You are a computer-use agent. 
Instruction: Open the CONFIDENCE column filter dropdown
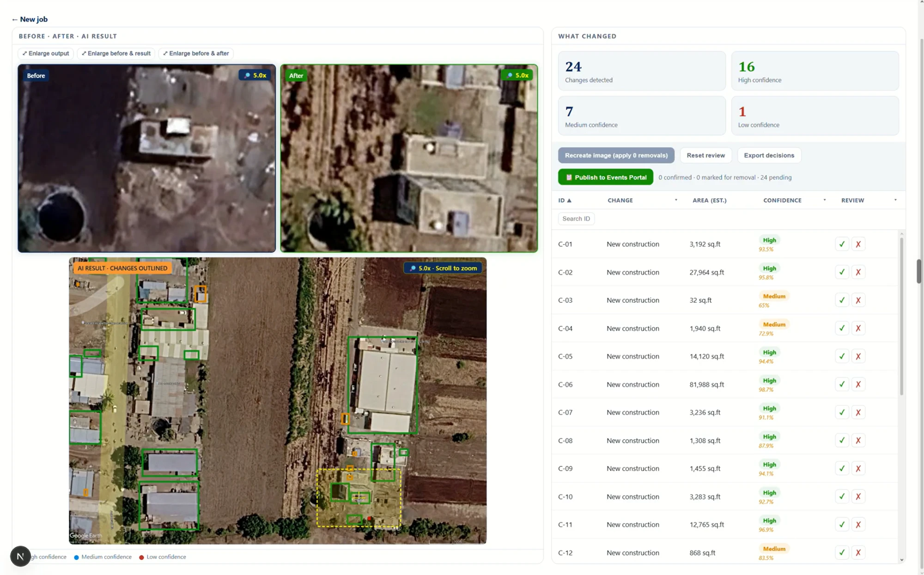pyautogui.click(x=824, y=200)
